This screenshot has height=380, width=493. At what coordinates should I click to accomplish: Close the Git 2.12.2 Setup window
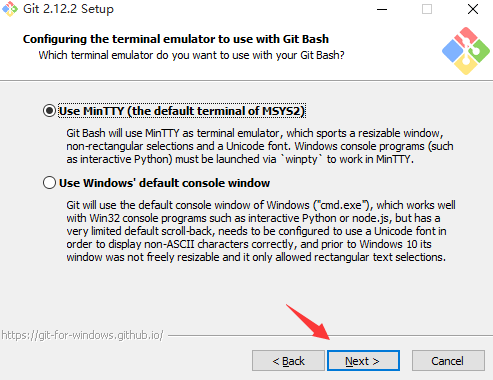coord(473,9)
